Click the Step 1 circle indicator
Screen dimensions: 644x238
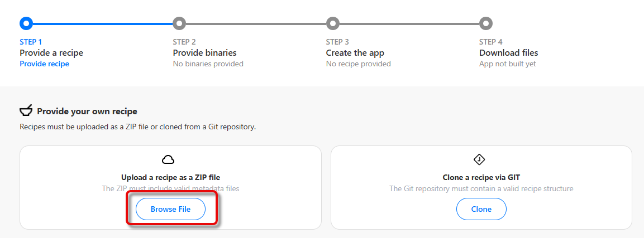click(x=26, y=23)
